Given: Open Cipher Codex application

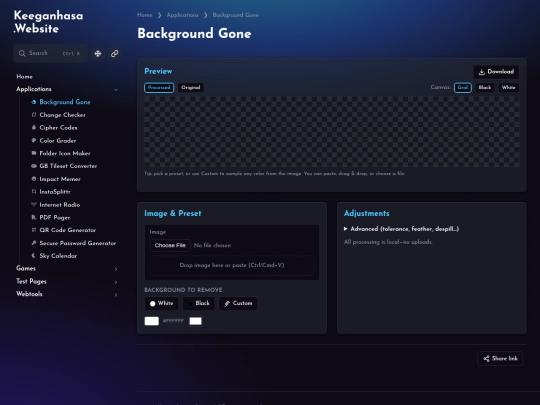Looking at the screenshot, I should coord(59,127).
